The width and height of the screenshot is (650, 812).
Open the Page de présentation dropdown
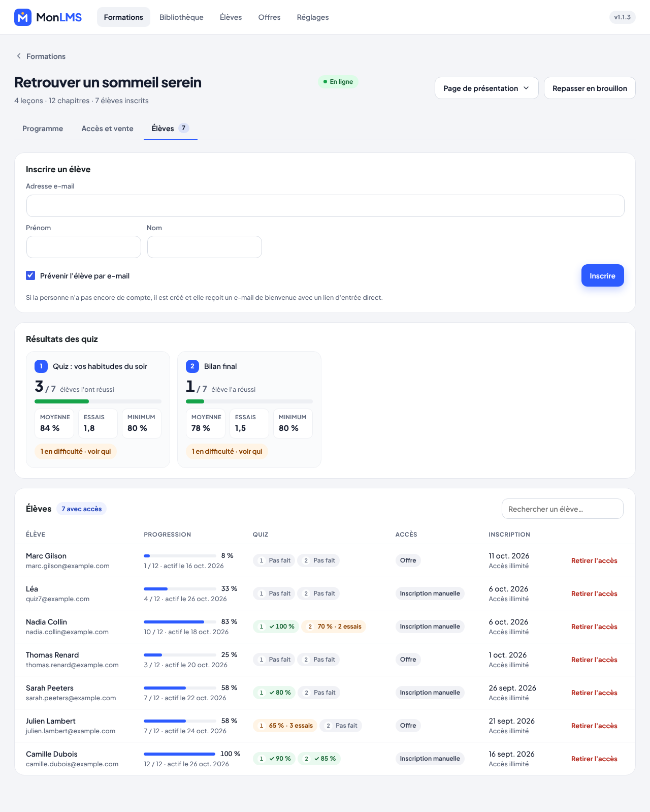click(486, 88)
